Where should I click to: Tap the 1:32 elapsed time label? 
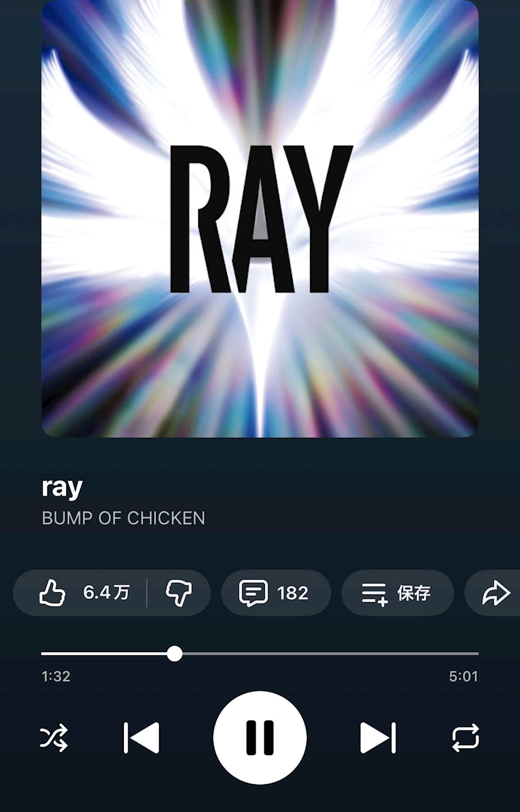tap(56, 676)
